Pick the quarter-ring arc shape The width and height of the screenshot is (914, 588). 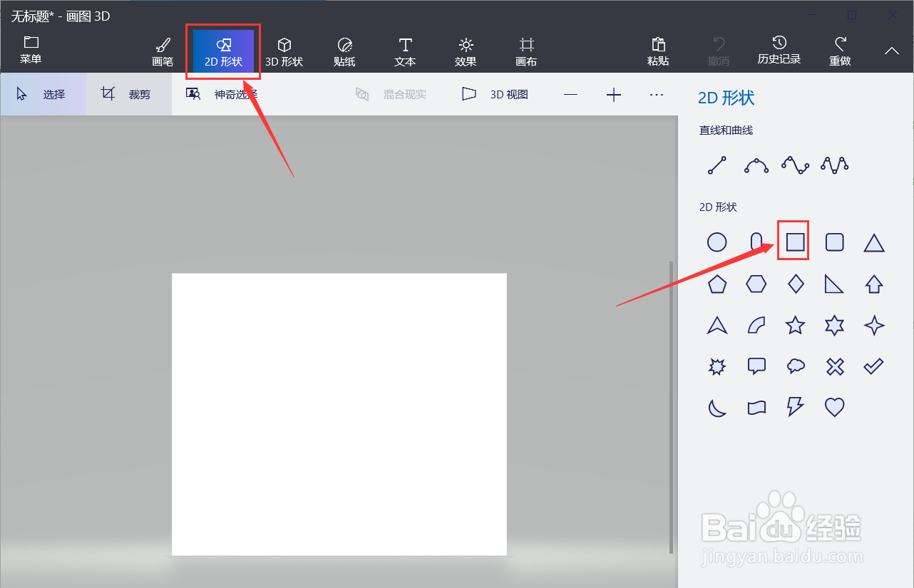pos(756,326)
